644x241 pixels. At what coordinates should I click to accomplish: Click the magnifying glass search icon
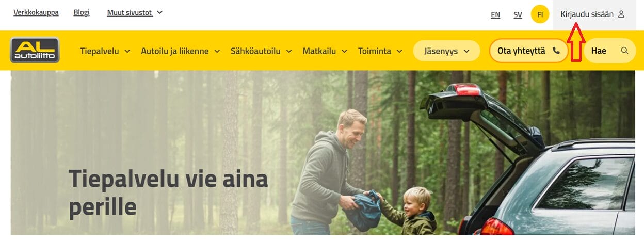coord(624,51)
